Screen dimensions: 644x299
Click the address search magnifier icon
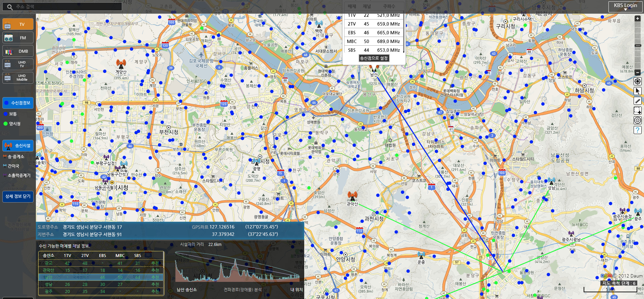tap(10, 7)
